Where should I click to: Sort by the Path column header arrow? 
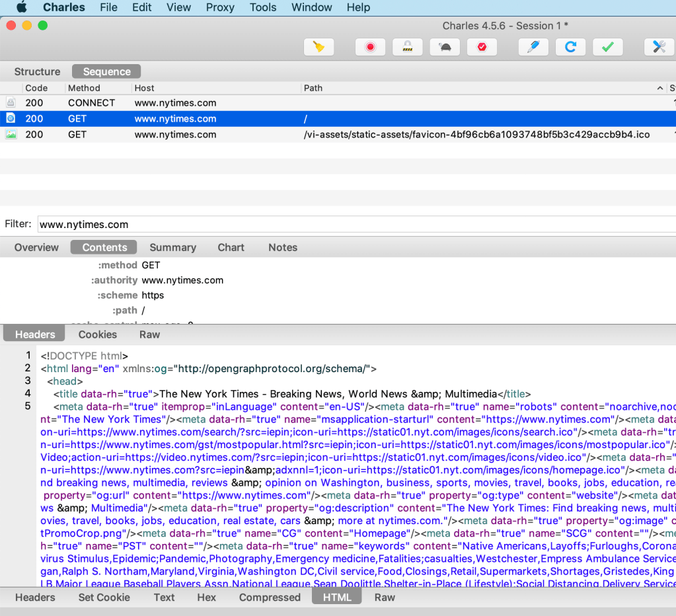coord(659,88)
